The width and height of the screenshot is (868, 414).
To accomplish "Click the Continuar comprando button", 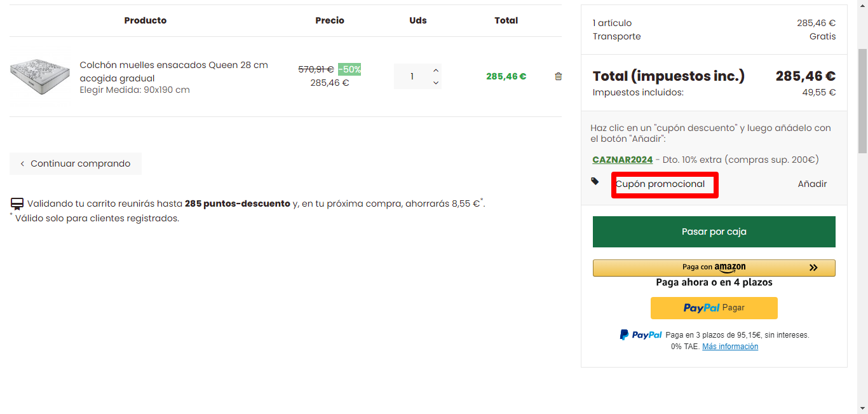I will coord(76,163).
